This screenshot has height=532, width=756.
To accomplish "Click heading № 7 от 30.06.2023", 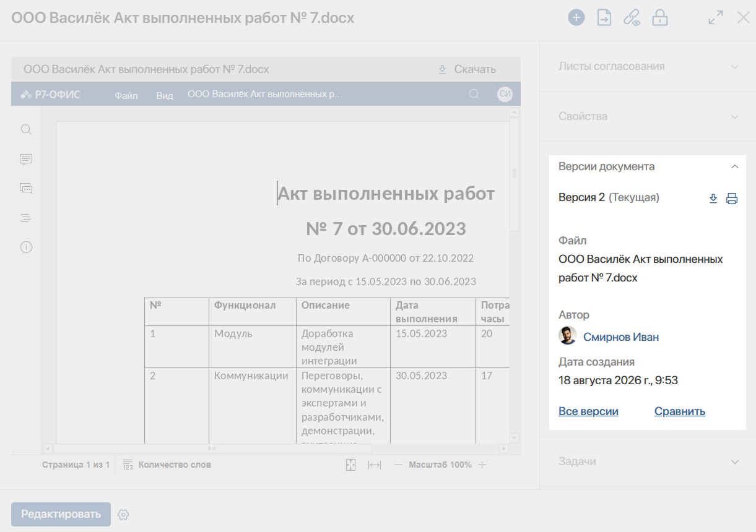I will (x=386, y=229).
